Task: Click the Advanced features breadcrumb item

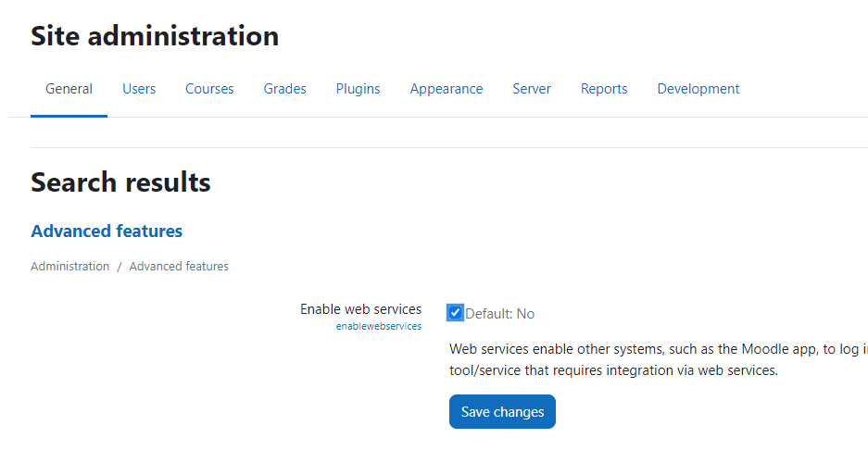Action: pyautogui.click(x=179, y=266)
